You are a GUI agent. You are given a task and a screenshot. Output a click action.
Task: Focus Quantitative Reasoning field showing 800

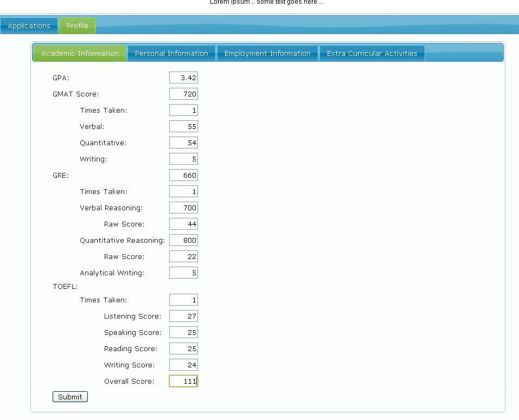pos(183,241)
